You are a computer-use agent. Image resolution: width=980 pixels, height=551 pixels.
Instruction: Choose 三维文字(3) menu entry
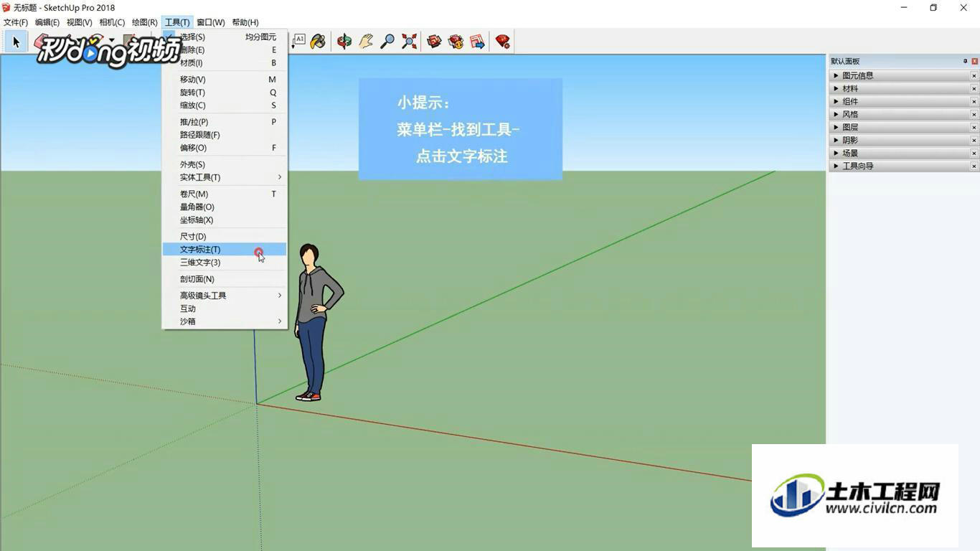point(225,263)
